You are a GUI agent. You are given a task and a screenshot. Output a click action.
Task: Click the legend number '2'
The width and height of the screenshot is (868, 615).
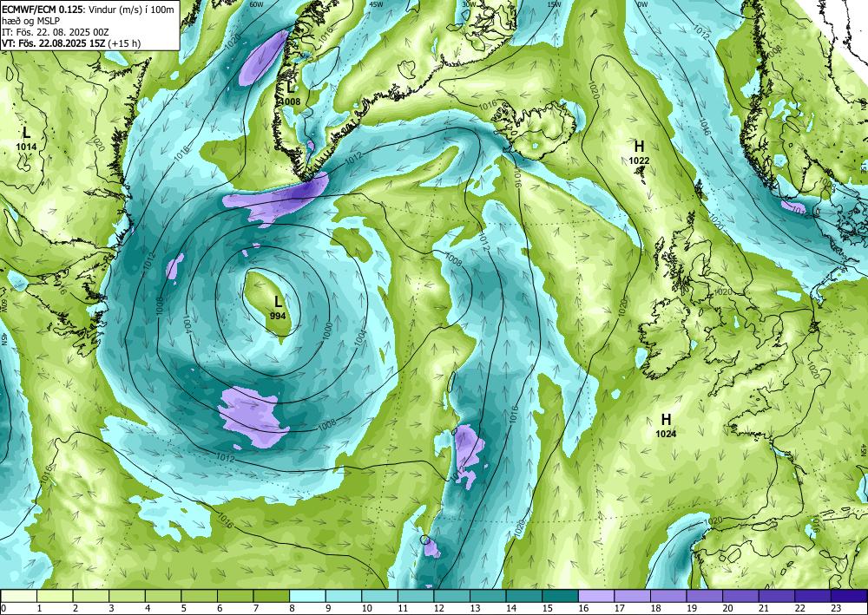pyautogui.click(x=76, y=608)
